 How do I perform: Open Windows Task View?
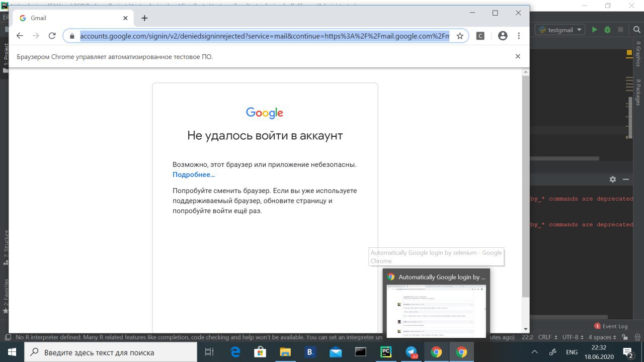[210, 352]
